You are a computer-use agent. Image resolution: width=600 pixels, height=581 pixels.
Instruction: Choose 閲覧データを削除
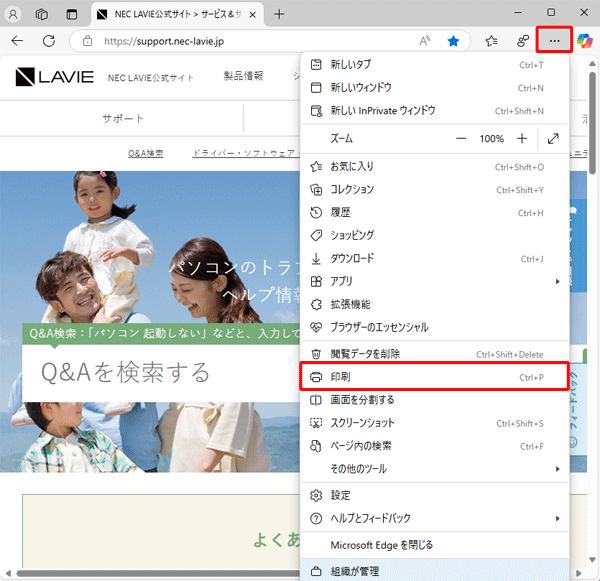[435, 354]
